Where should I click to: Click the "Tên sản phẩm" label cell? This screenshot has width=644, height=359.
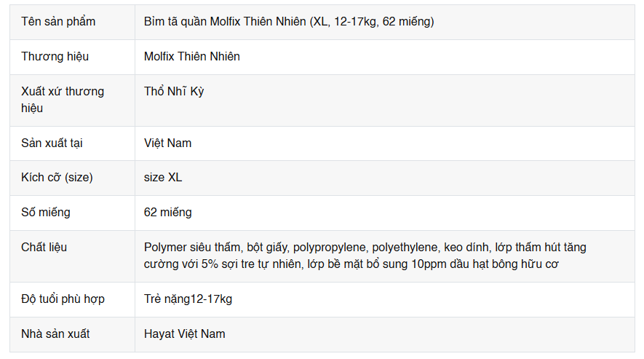click(58, 22)
